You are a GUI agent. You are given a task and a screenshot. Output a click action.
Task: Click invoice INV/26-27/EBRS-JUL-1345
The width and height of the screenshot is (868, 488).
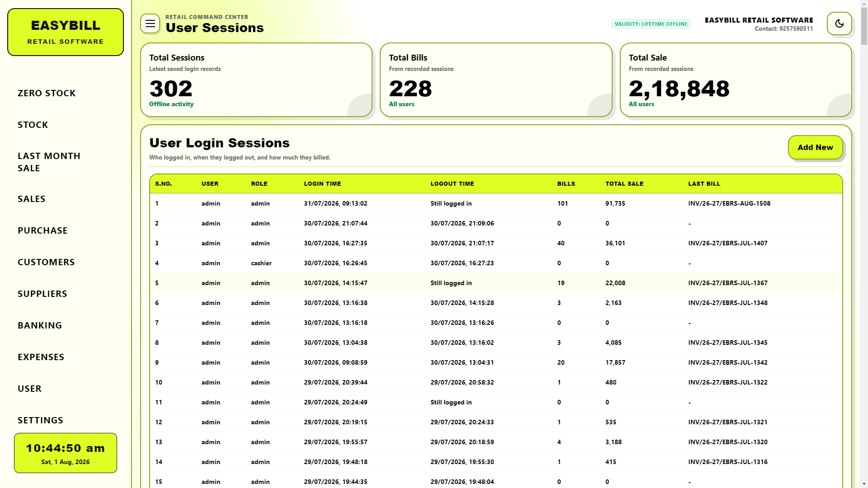[x=728, y=343]
